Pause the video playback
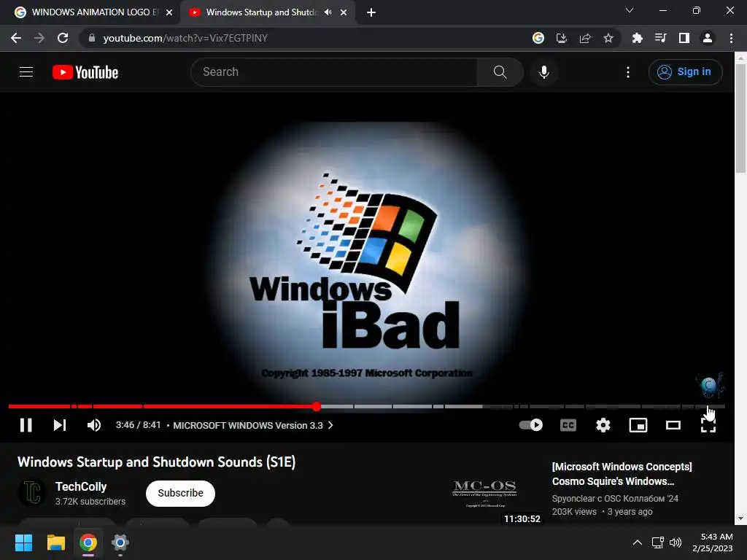 tap(26, 425)
